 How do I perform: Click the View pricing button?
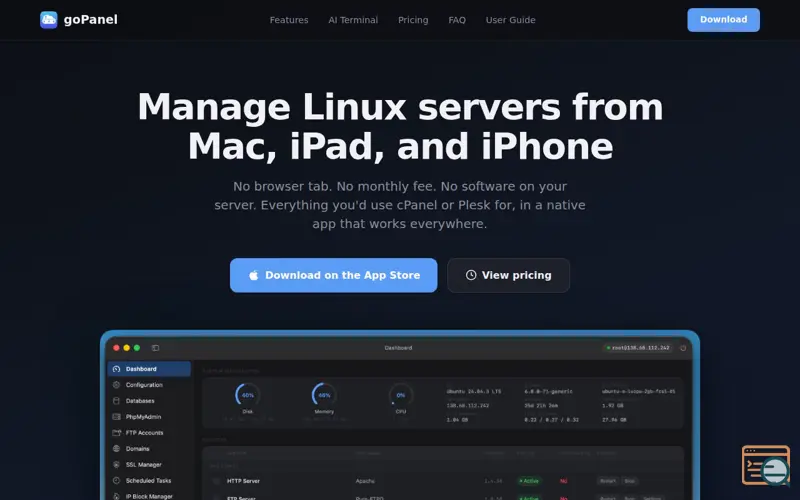509,276
